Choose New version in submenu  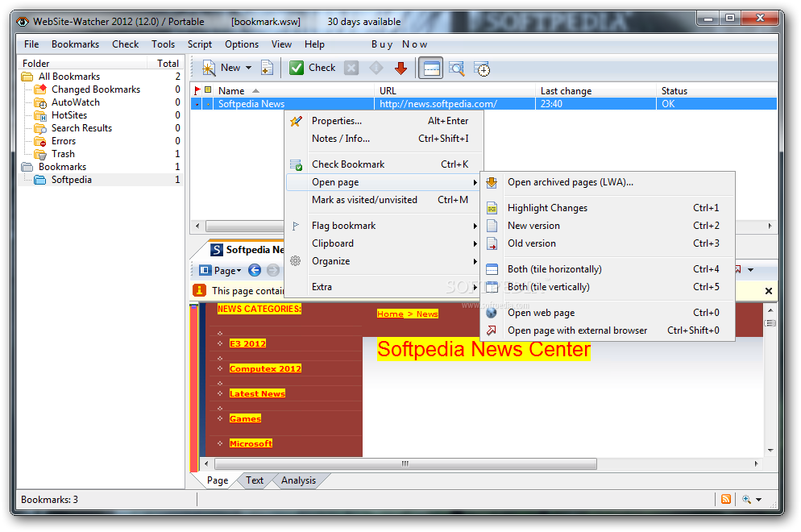[x=608, y=226]
